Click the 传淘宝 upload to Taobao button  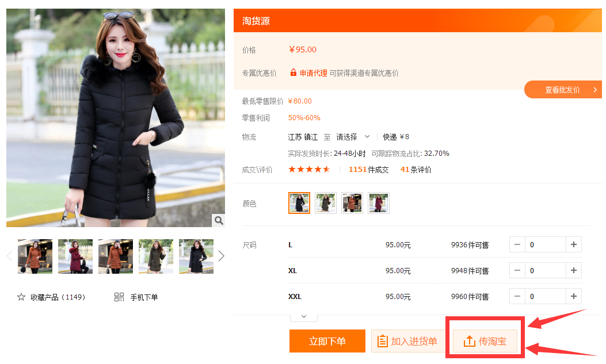coord(485,341)
